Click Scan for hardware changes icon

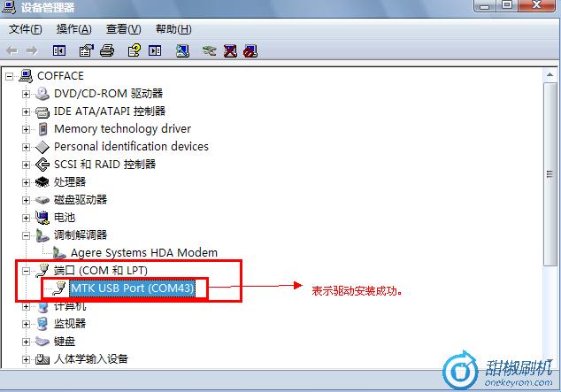coord(182,50)
